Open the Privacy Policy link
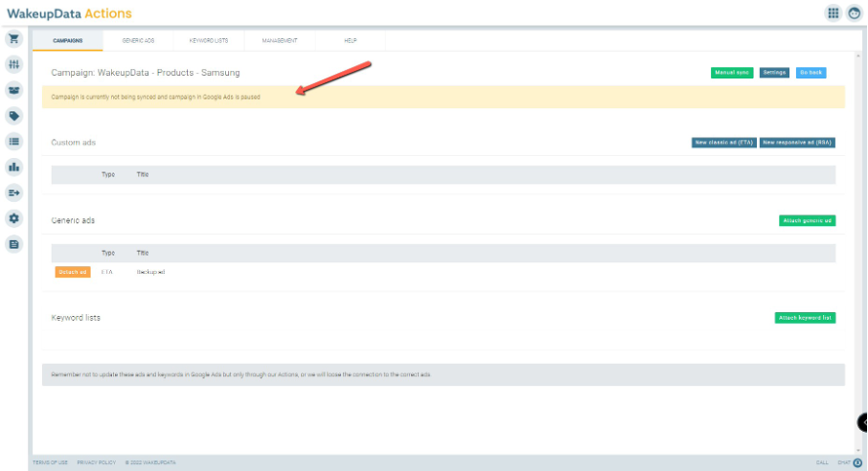868x471 pixels. (97, 462)
